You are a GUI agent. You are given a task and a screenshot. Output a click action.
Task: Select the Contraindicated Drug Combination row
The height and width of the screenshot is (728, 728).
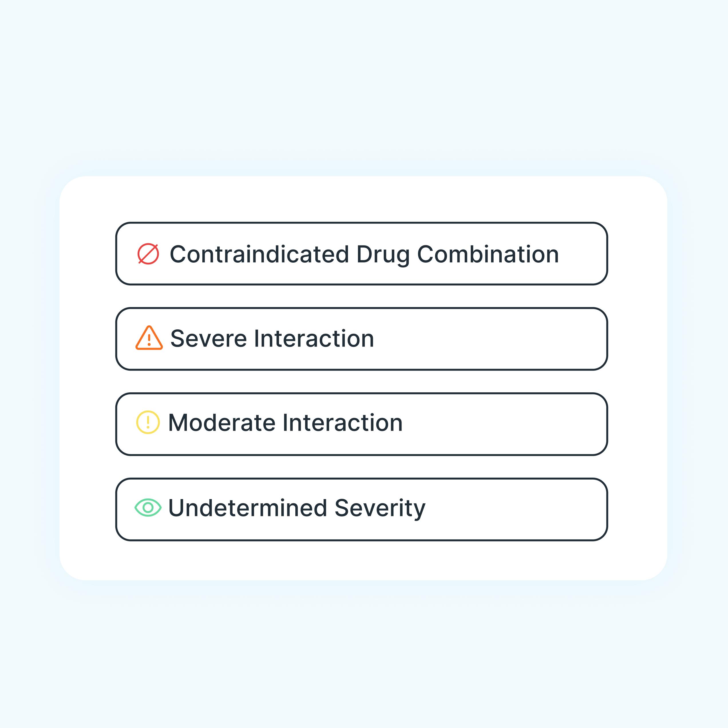point(362,254)
